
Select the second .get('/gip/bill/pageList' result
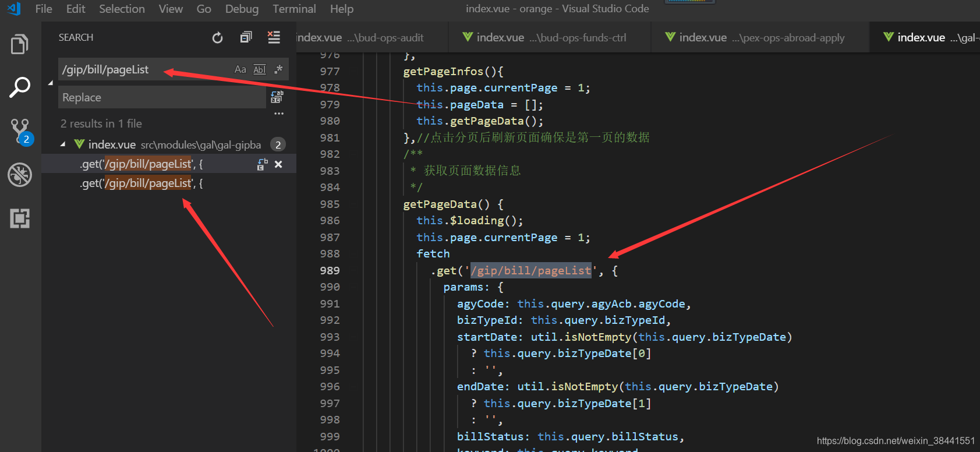(x=141, y=183)
